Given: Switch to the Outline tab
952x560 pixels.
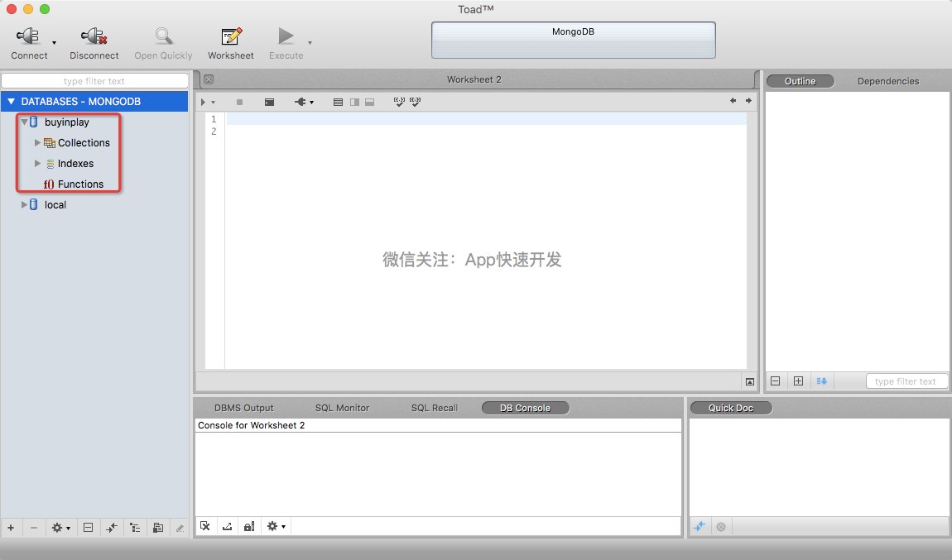Looking at the screenshot, I should pos(801,81).
